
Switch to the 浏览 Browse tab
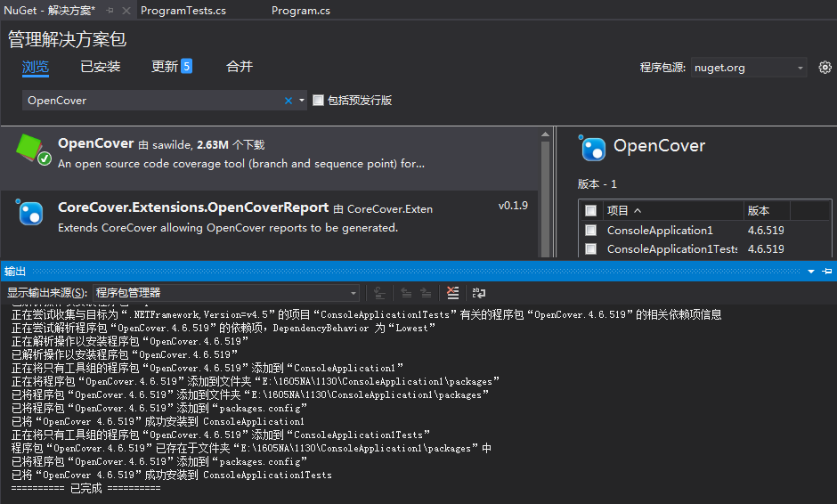click(36, 67)
